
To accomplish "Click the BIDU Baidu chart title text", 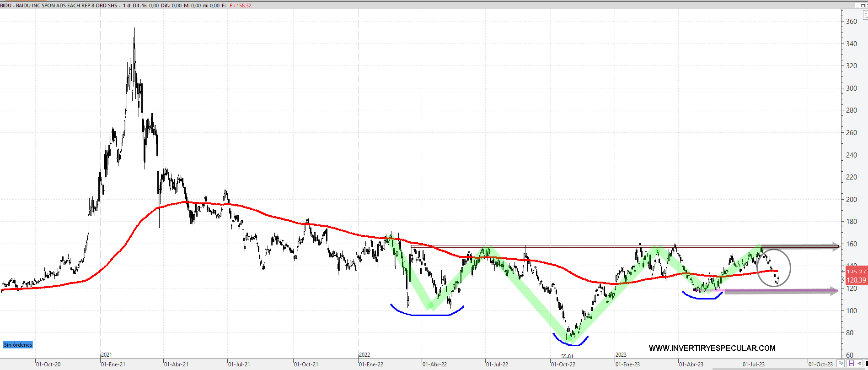I will (x=59, y=5).
